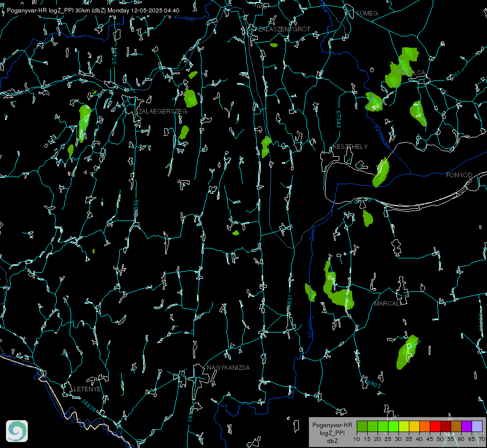Click the swirl weather service logo
The image size is (487, 448).
click(17, 431)
